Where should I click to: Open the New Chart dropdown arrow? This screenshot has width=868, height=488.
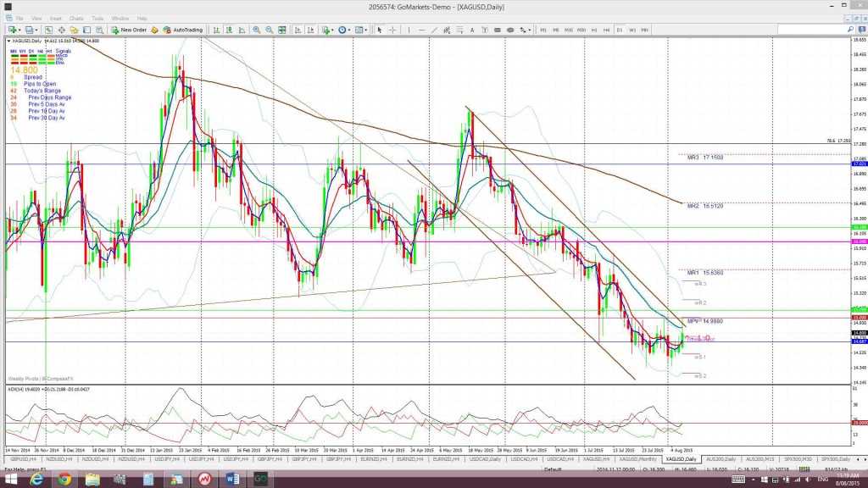(x=19, y=30)
